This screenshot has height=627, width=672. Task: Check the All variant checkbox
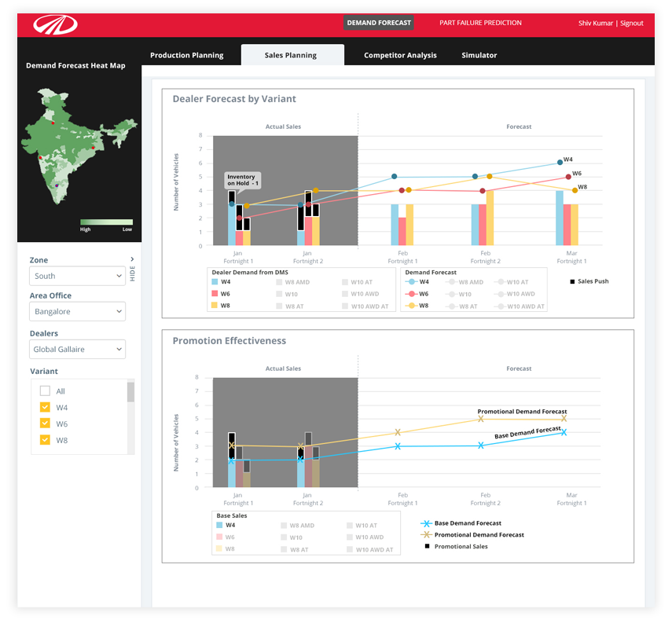pos(45,391)
